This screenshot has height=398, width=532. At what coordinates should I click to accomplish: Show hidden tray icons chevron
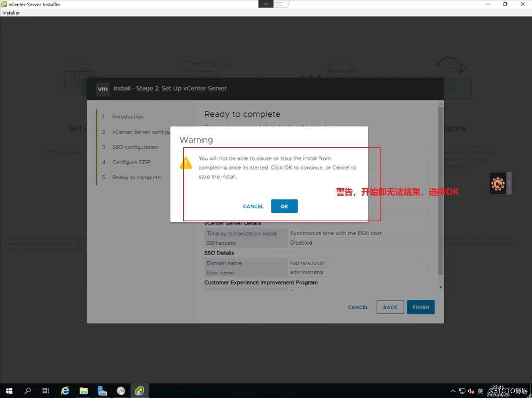pyautogui.click(x=453, y=391)
